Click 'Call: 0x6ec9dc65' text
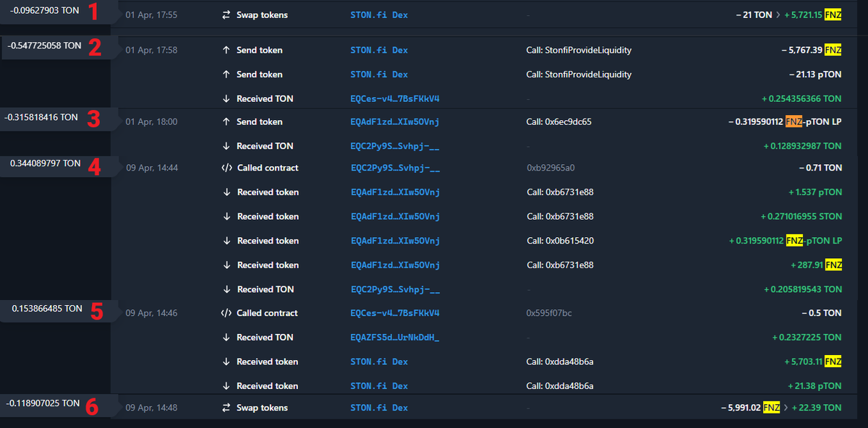This screenshot has height=428, width=868. 559,121
